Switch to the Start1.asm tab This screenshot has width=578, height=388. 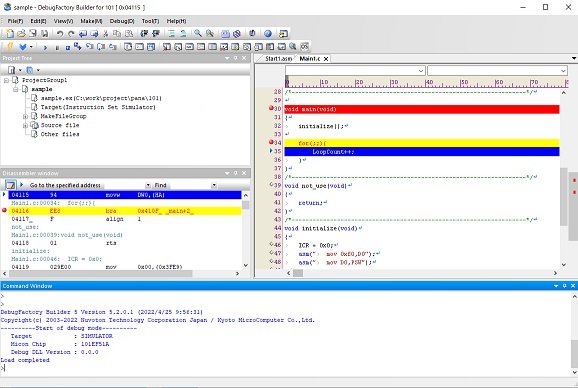(x=278, y=59)
